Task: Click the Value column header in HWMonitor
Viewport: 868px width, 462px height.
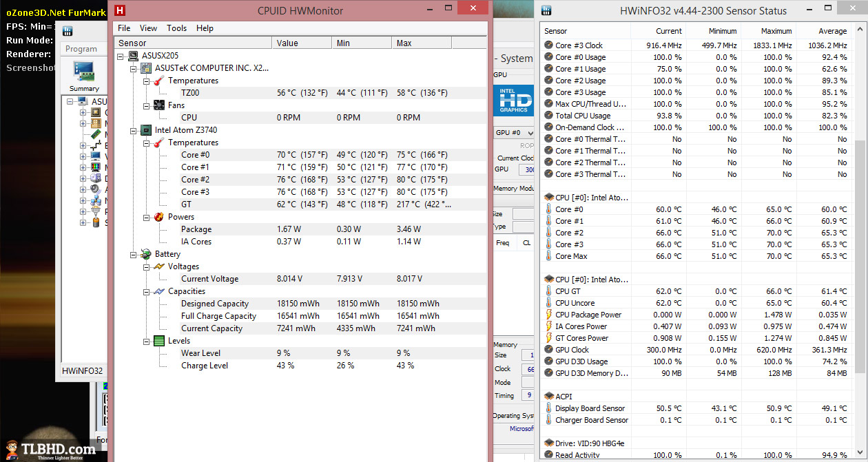Action: [302, 43]
